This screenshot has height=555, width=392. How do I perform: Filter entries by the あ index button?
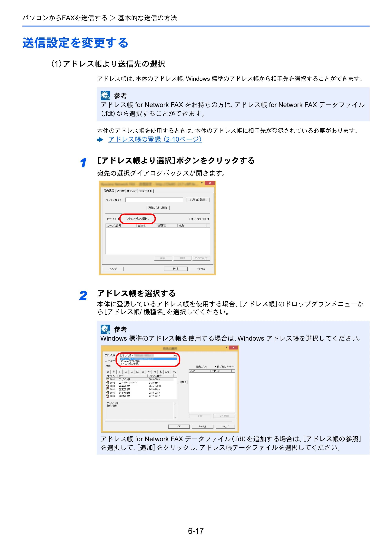click(x=108, y=372)
